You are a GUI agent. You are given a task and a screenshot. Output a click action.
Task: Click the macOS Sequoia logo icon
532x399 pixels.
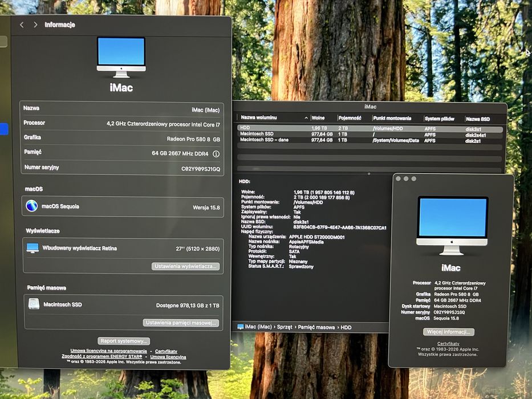click(32, 206)
